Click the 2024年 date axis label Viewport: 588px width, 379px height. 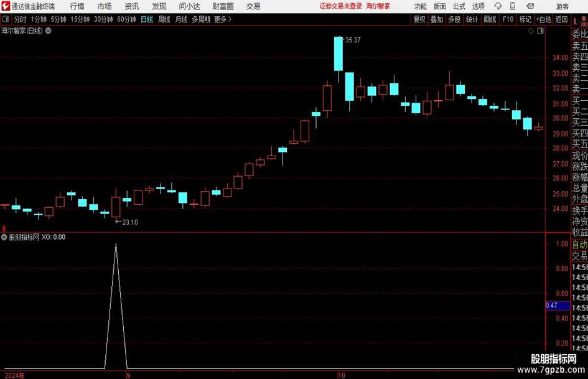coord(15,375)
